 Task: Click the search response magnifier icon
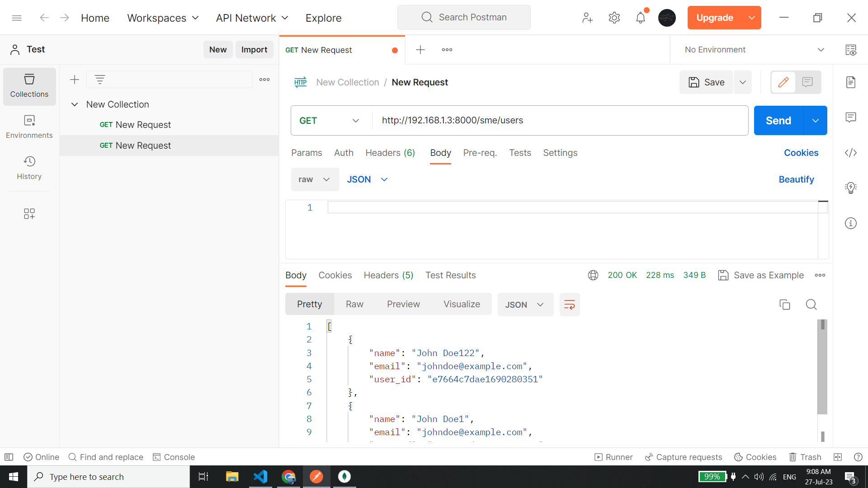[811, 305]
